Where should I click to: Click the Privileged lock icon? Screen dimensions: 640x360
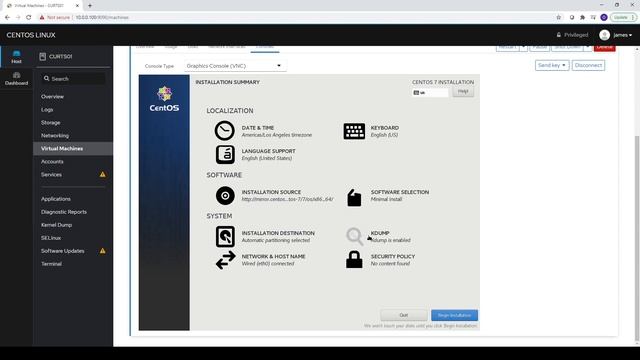pyautogui.click(x=558, y=35)
